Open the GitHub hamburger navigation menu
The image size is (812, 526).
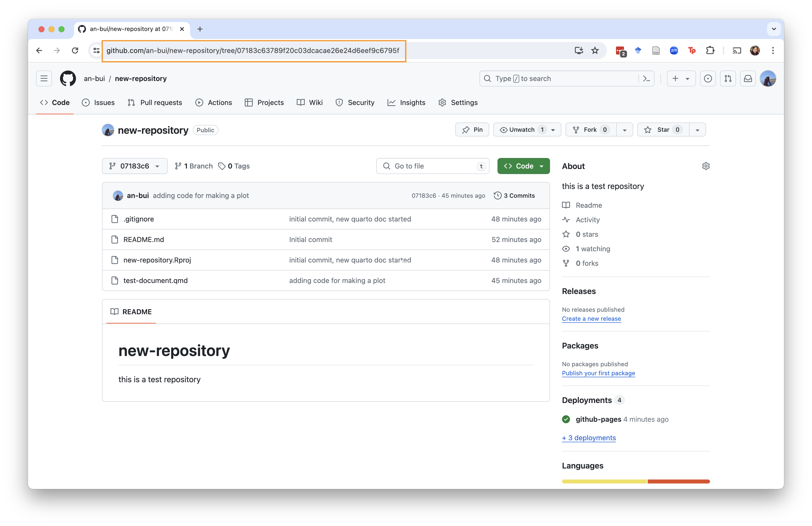click(44, 78)
